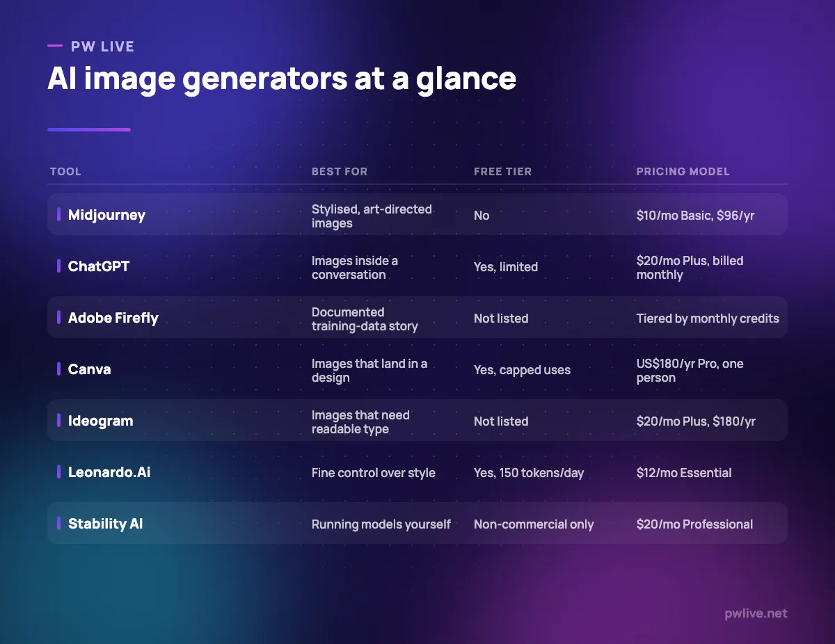Open the 'pwlive.net' site label
This screenshot has height=644, width=835.
756,613
